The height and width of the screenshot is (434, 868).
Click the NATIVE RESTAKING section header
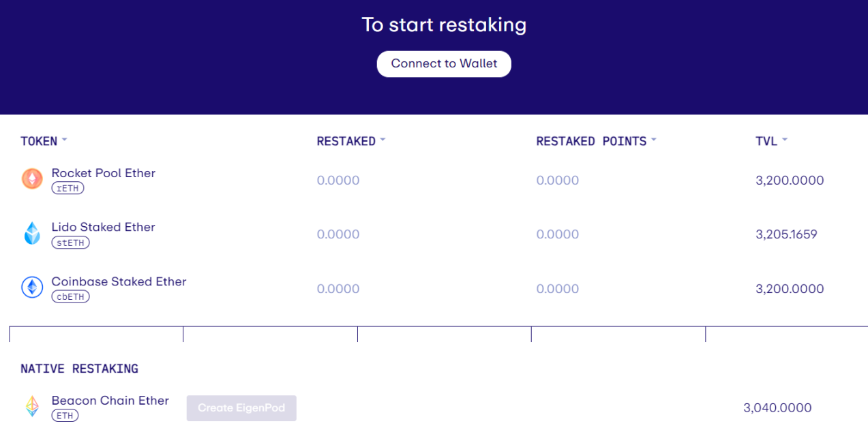pyautogui.click(x=79, y=368)
